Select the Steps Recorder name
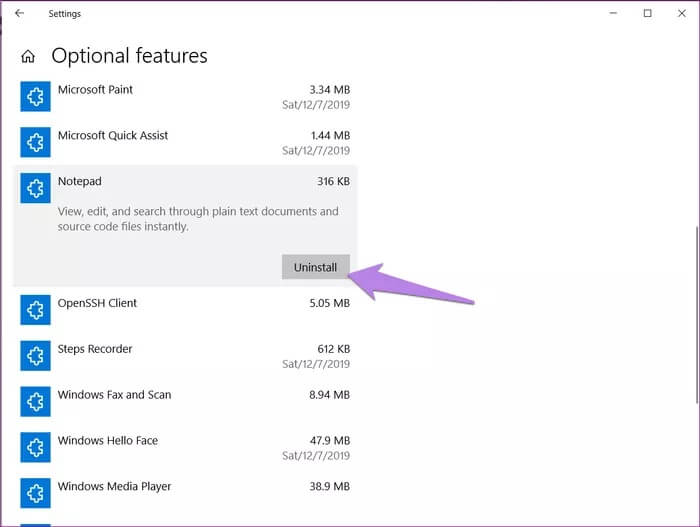 [95, 349]
